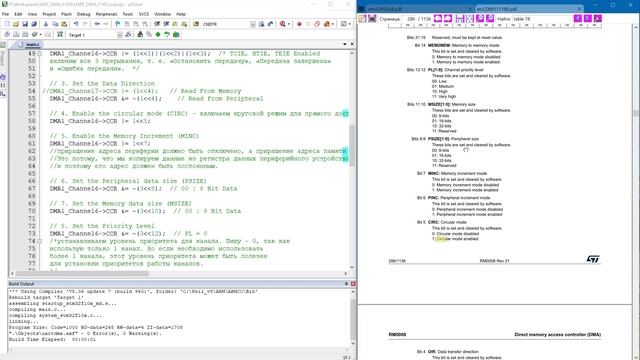Click the Paste icon

tap(64, 24)
